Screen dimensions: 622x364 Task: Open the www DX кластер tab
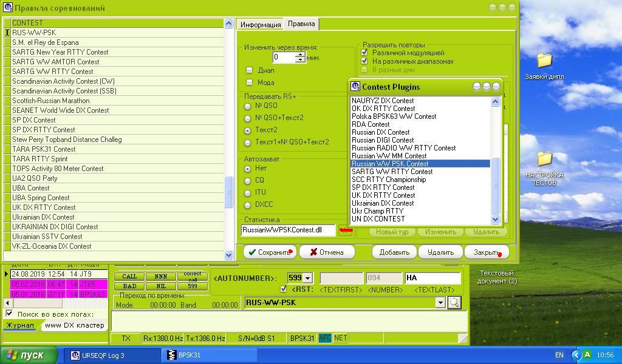(x=74, y=325)
